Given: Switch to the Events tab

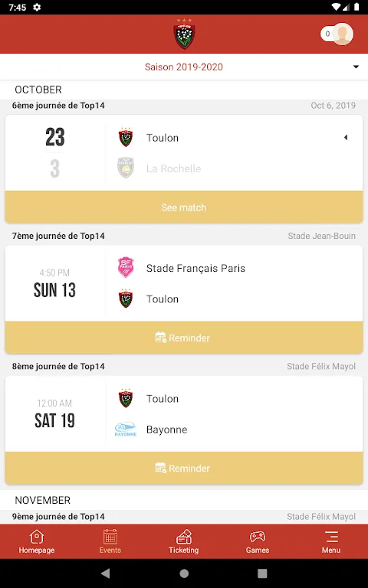Looking at the screenshot, I should (110, 541).
